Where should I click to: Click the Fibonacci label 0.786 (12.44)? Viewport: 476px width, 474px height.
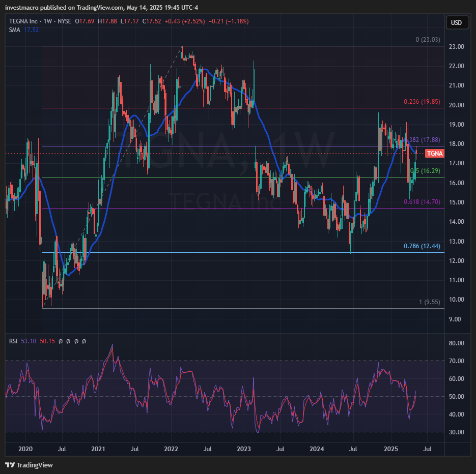coord(422,246)
